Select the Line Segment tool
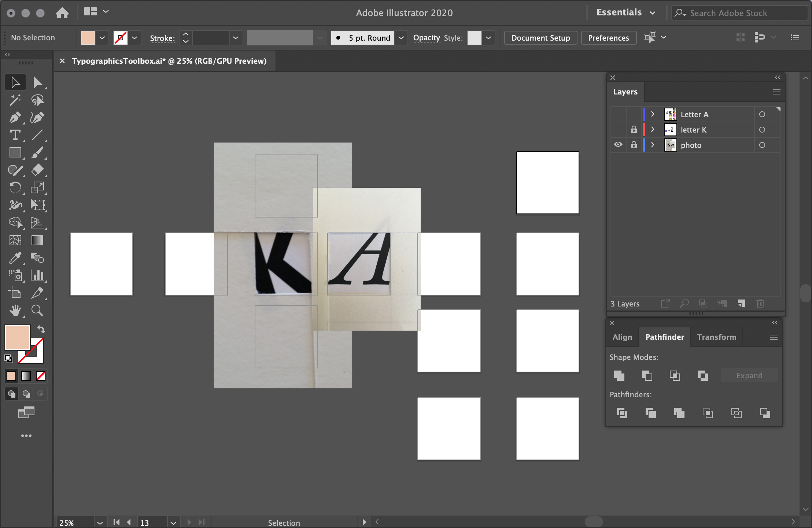This screenshot has width=812, height=528. [x=37, y=135]
